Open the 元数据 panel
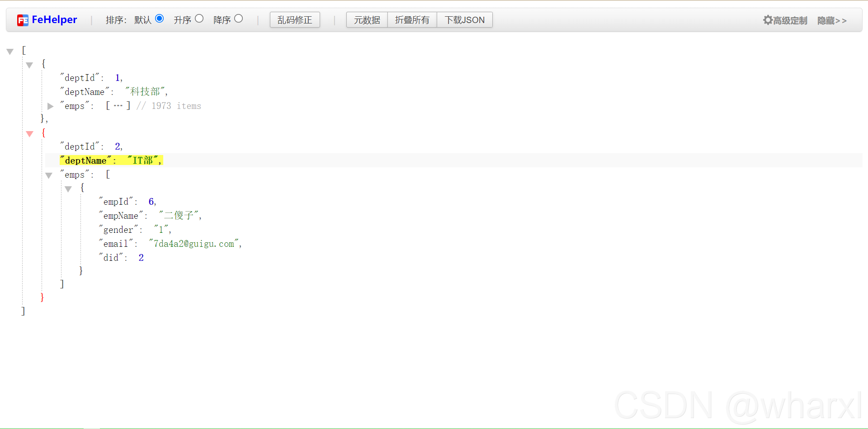 pos(367,20)
